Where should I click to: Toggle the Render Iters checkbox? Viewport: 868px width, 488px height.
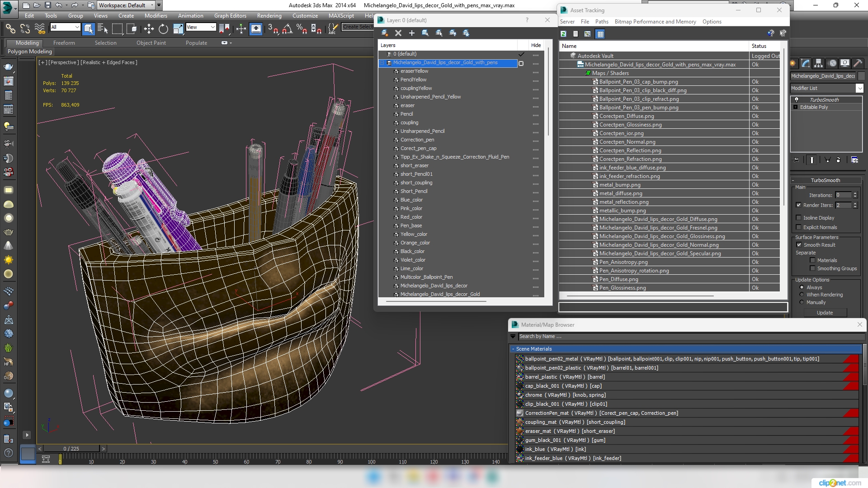click(799, 205)
